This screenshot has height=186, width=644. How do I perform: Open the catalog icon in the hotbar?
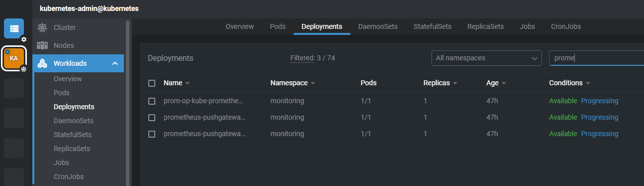[14, 28]
